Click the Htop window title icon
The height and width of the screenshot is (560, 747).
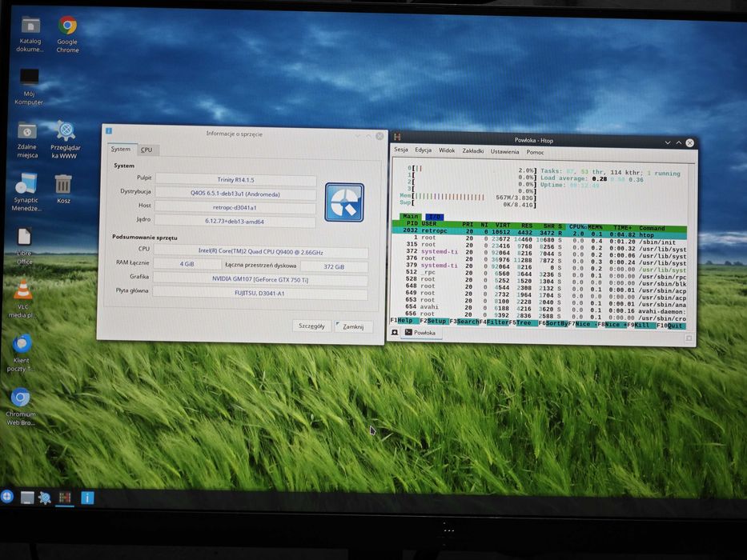(397, 137)
